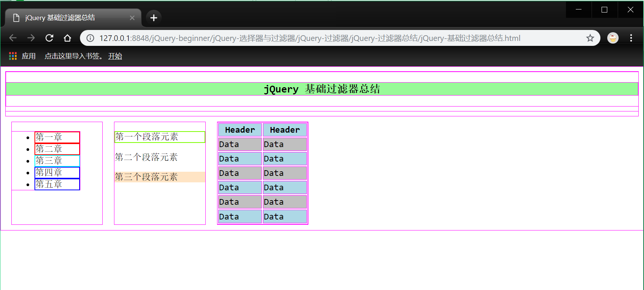Image resolution: width=644 pixels, height=290 pixels.
Task: Reload the current page
Action: 49,38
